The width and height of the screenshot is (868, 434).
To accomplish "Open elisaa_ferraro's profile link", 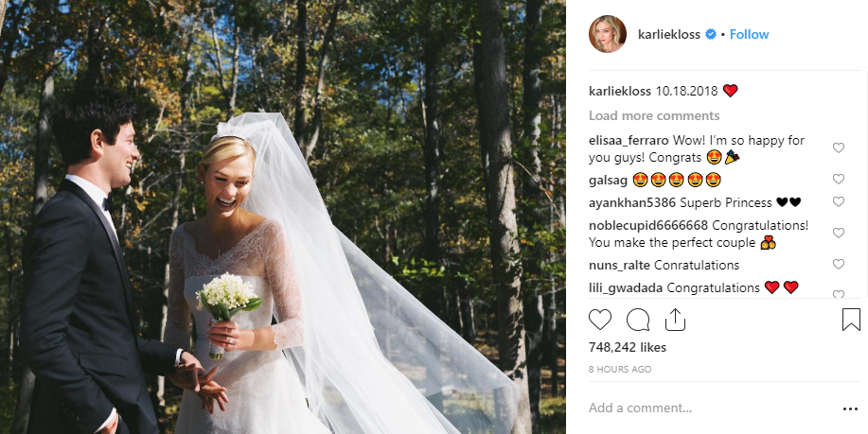I will pyautogui.click(x=629, y=141).
